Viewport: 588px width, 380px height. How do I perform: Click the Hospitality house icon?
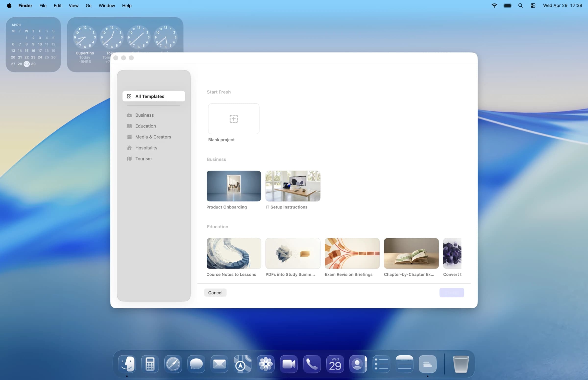click(129, 147)
